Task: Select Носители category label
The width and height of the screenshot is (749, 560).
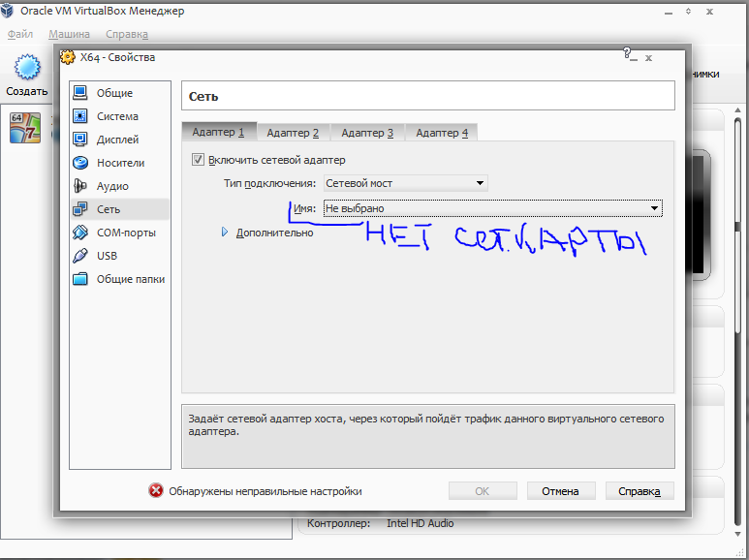Action: click(x=120, y=163)
